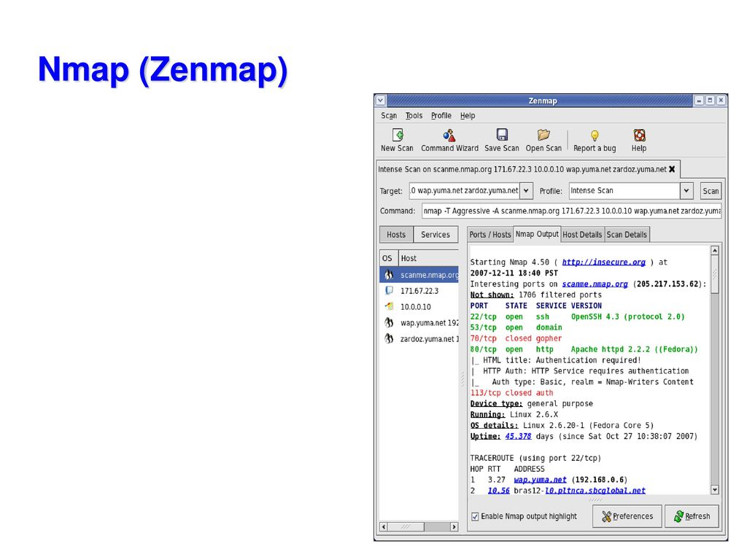
Task: Open the Help lifebuoy icon
Action: (639, 135)
